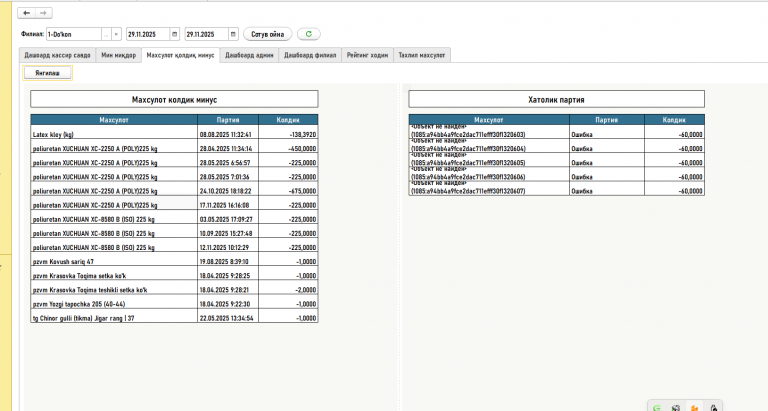The height and width of the screenshot is (411, 768).
Task: Click Махсулот column header in Хатолик партия table
Action: [489, 120]
